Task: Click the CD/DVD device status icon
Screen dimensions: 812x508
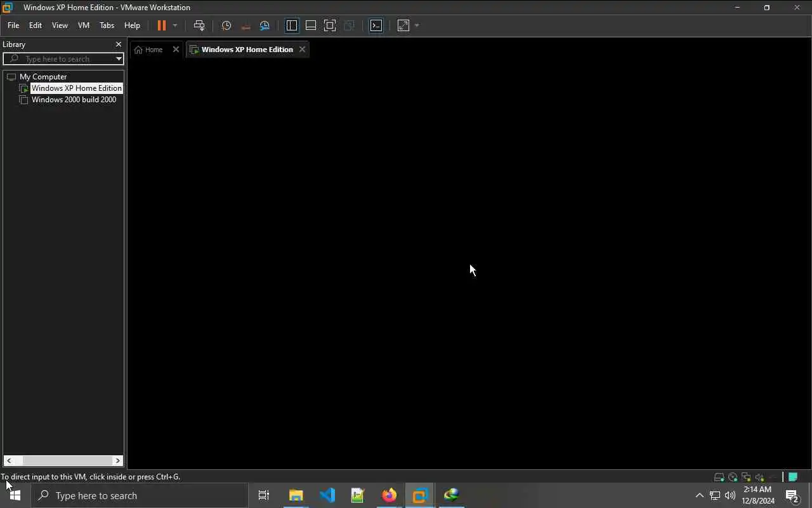Action: tap(733, 477)
